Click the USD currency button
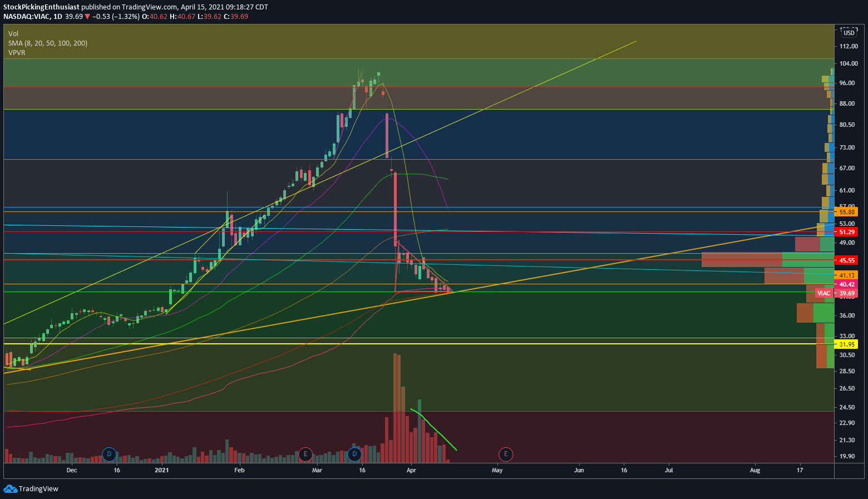Image resolution: width=868 pixels, height=499 pixels. 849,33
